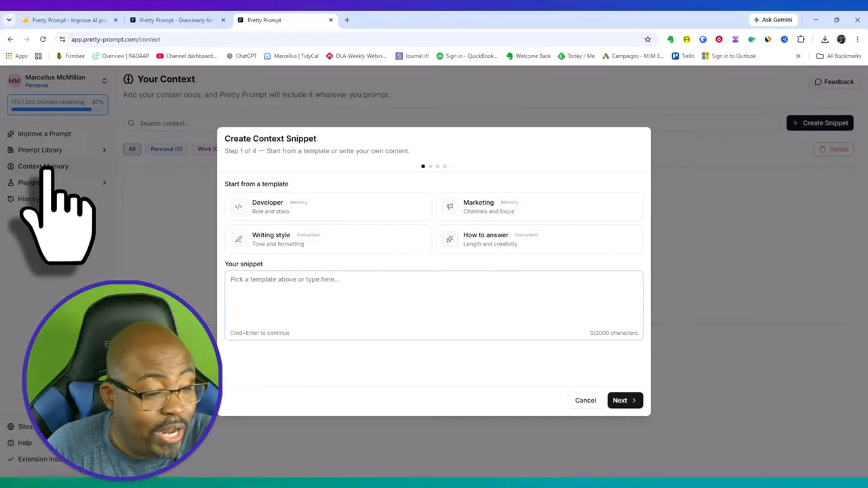Open the Firmbee bookmark
This screenshot has height=488, width=868.
point(71,56)
